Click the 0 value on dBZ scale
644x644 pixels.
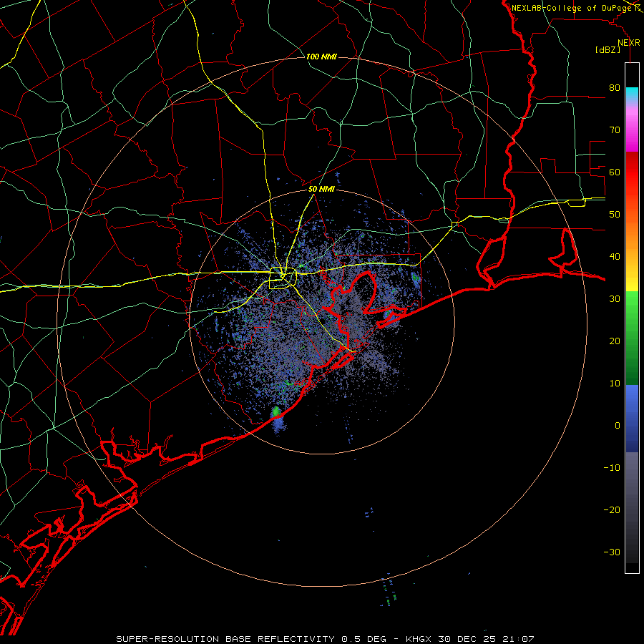tap(618, 426)
